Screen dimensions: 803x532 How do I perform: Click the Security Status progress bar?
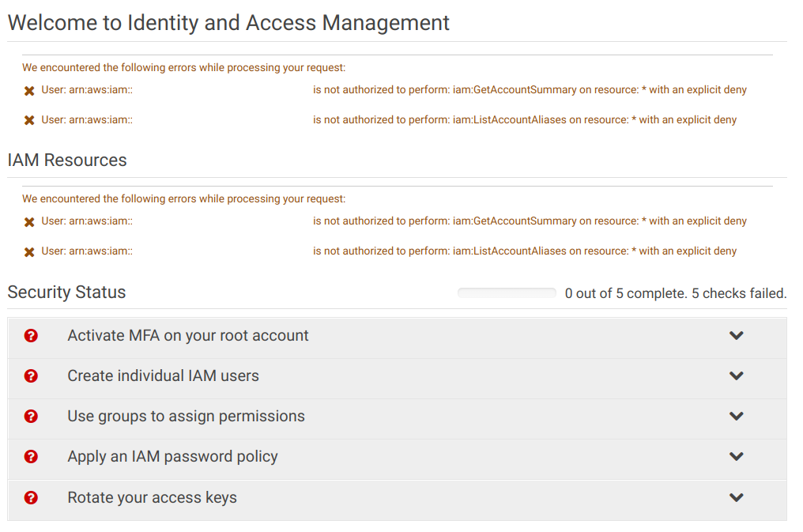[507, 293]
